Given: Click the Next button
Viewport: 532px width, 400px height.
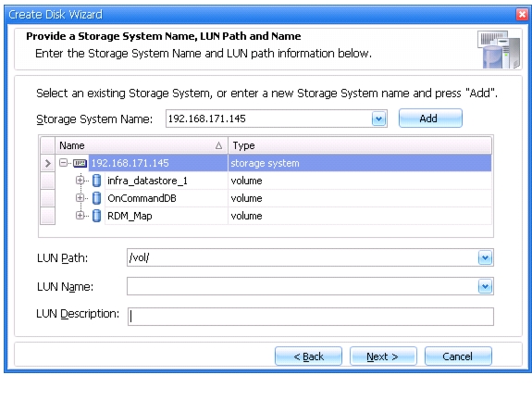Looking at the screenshot, I should [x=383, y=356].
